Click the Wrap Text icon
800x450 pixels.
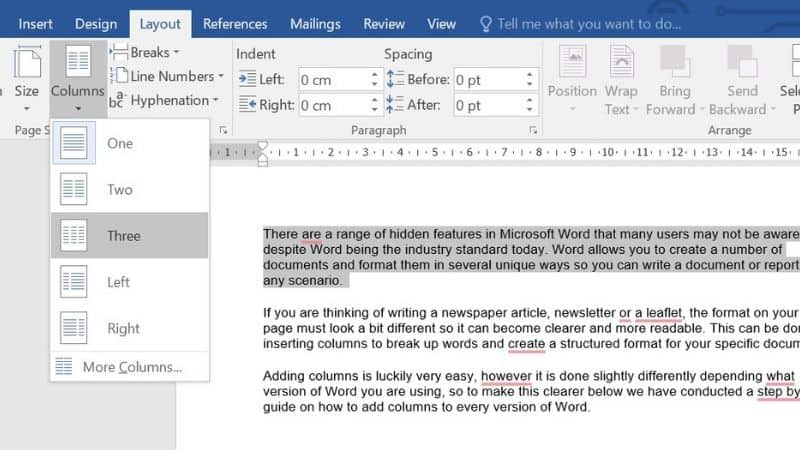[x=621, y=65]
